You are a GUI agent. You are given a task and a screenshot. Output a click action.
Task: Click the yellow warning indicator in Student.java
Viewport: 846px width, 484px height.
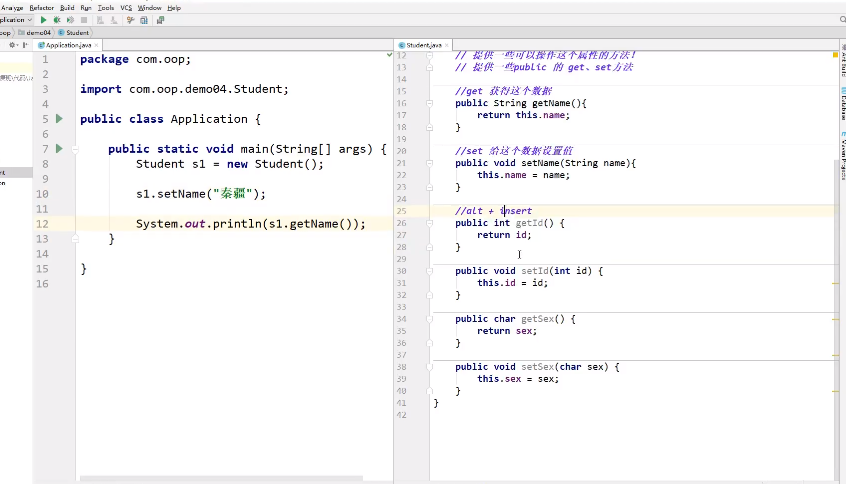pos(835,54)
